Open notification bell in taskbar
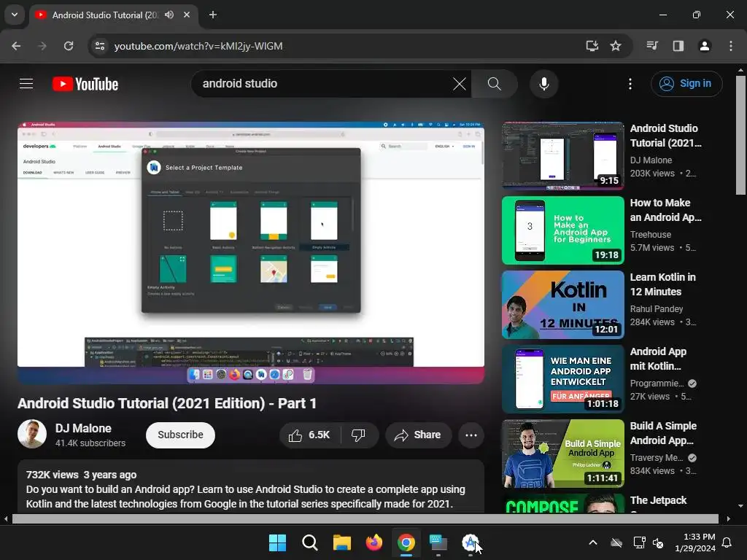The width and height of the screenshot is (747, 560). (727, 542)
